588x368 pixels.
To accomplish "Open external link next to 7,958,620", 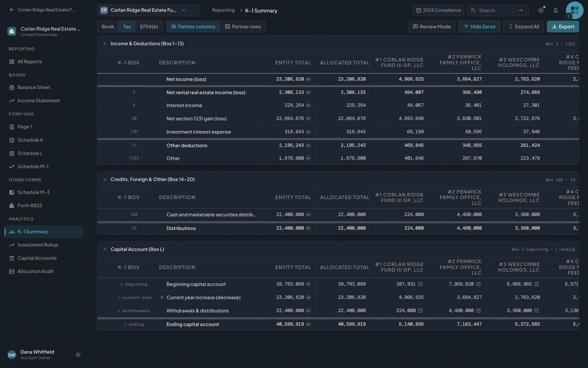I will 478,284.
